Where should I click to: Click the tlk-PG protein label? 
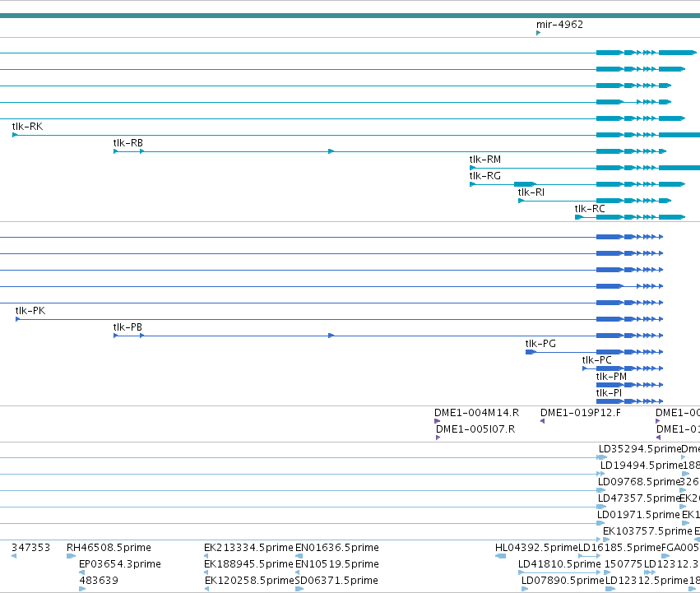point(540,344)
